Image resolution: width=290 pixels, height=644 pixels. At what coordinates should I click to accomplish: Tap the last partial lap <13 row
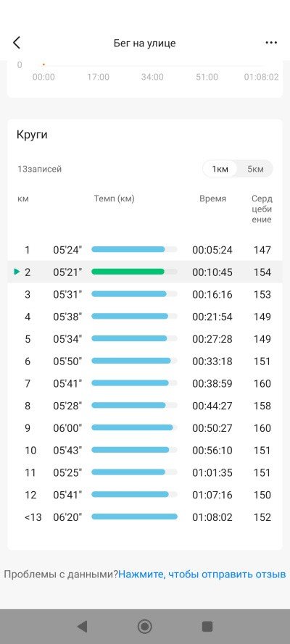coord(144,517)
